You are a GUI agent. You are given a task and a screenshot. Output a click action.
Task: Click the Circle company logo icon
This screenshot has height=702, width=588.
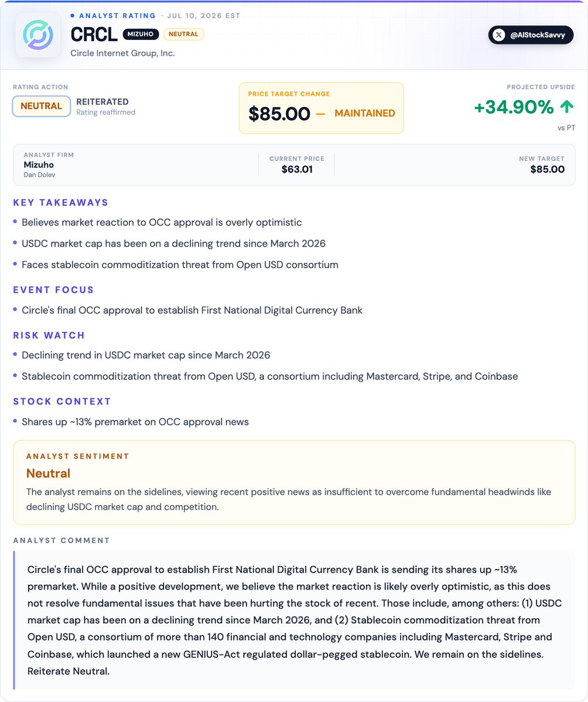(38, 35)
